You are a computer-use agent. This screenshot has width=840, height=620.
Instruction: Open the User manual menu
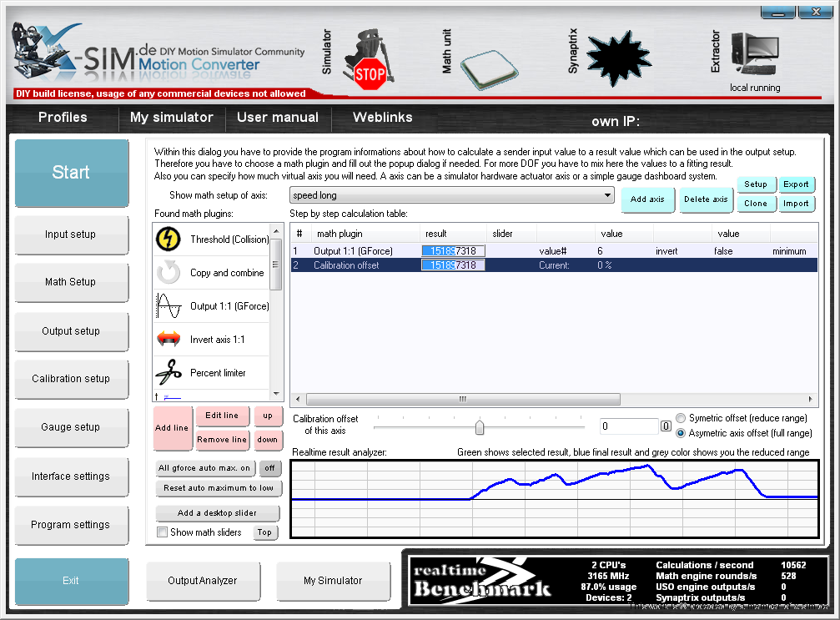278,118
